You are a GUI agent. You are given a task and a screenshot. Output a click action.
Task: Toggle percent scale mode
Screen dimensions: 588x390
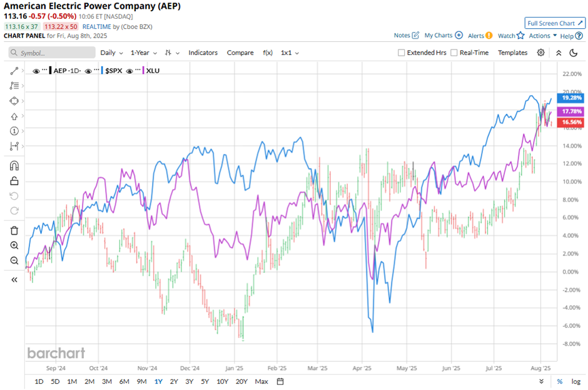tap(559, 381)
